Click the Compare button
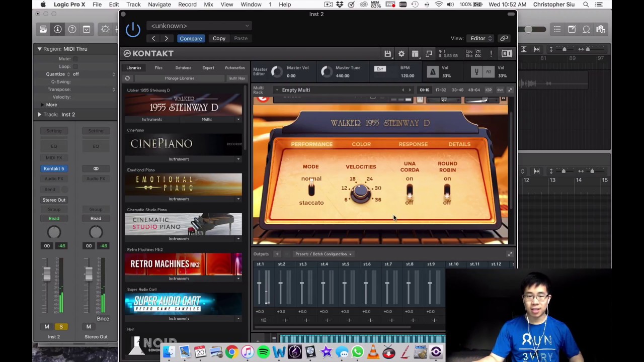This screenshot has height=362, width=644. click(191, 38)
